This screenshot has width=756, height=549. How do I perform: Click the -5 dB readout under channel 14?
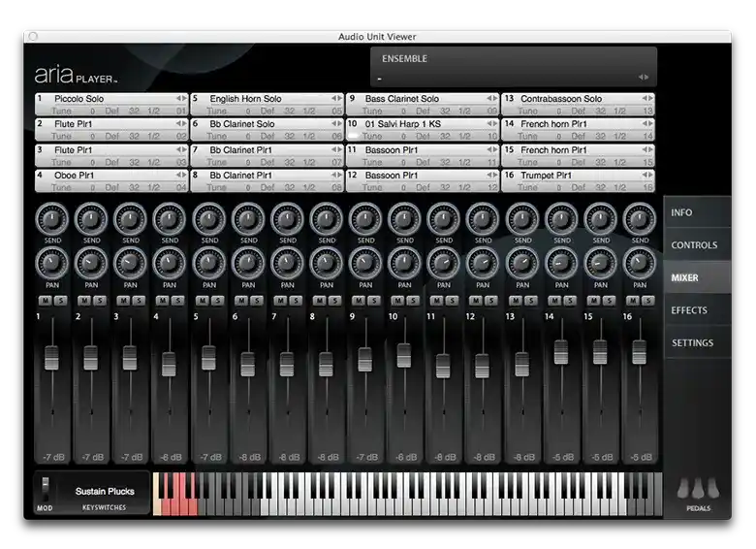[563, 457]
